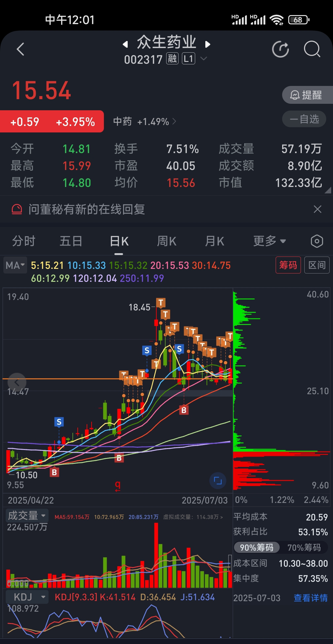This screenshot has height=644, width=333.
Task: Tap the 集中度 57.35% value
Action: pyautogui.click(x=313, y=578)
